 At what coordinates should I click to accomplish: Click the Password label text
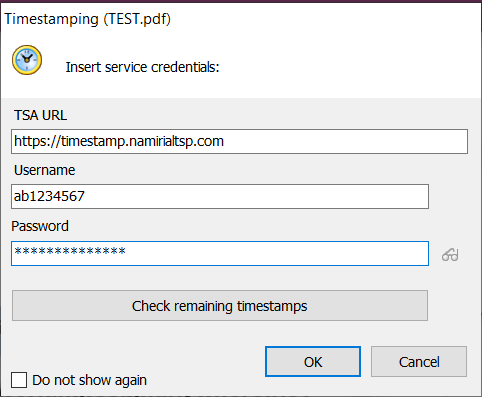40,226
